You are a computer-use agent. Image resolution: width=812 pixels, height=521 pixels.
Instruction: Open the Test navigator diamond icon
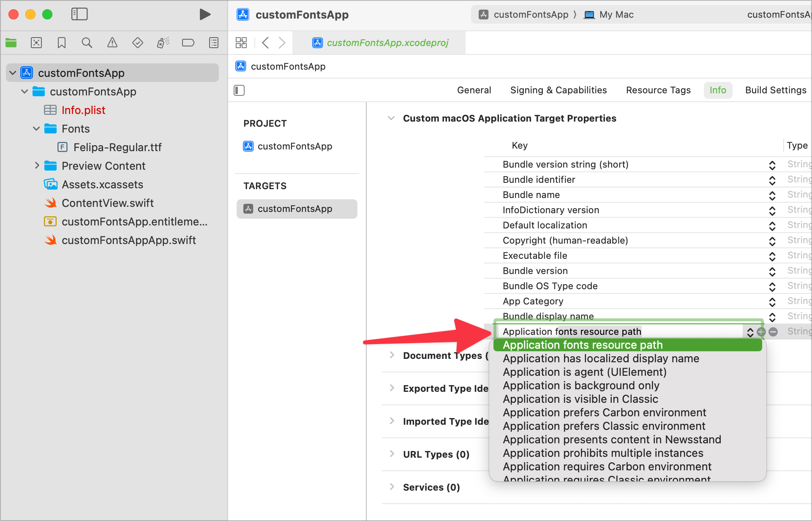tap(138, 43)
